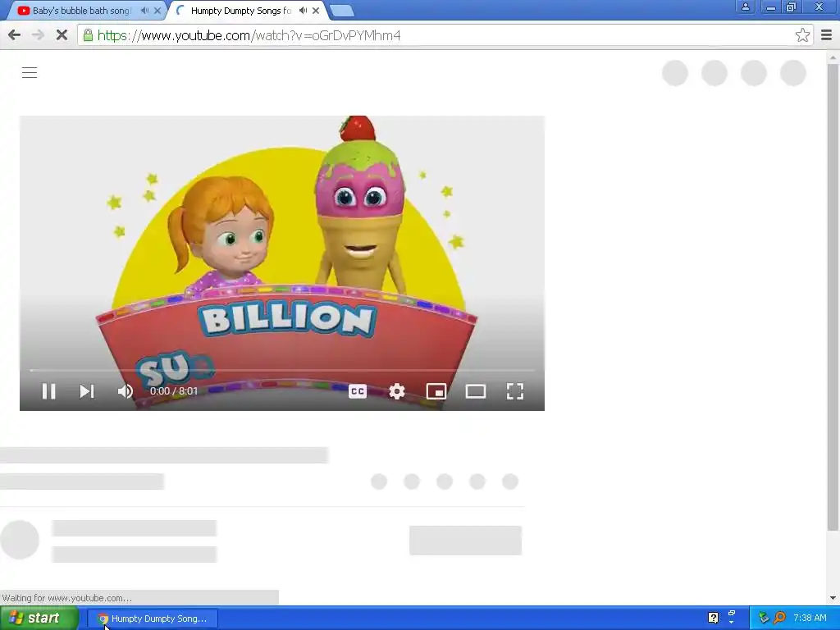The width and height of the screenshot is (840, 630).
Task: Open YouTube hamburger guide menu
Action: coord(30,73)
